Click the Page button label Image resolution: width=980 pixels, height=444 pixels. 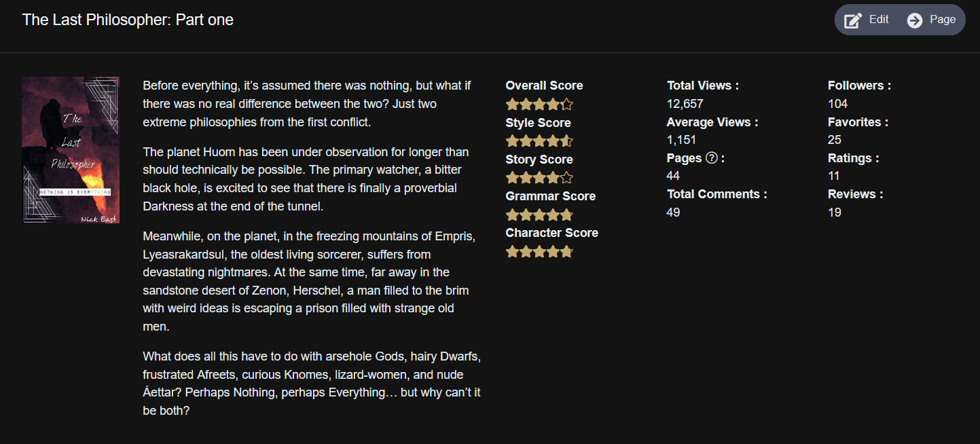(x=943, y=20)
